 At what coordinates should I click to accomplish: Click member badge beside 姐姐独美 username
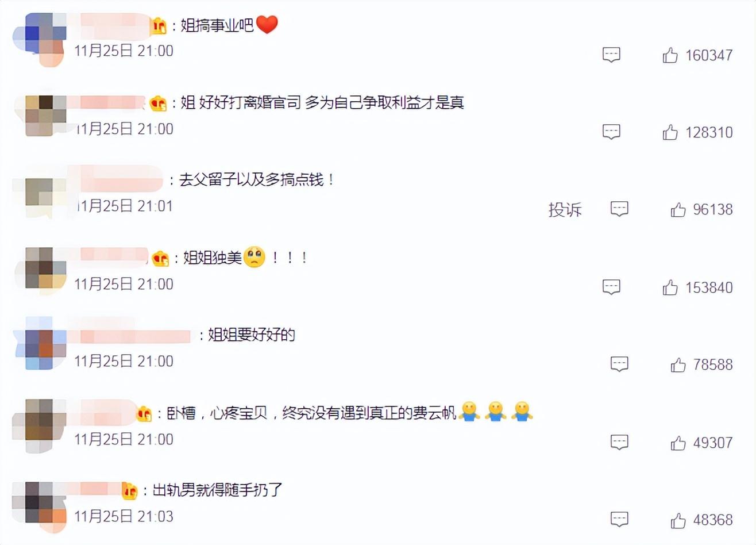coord(160,258)
